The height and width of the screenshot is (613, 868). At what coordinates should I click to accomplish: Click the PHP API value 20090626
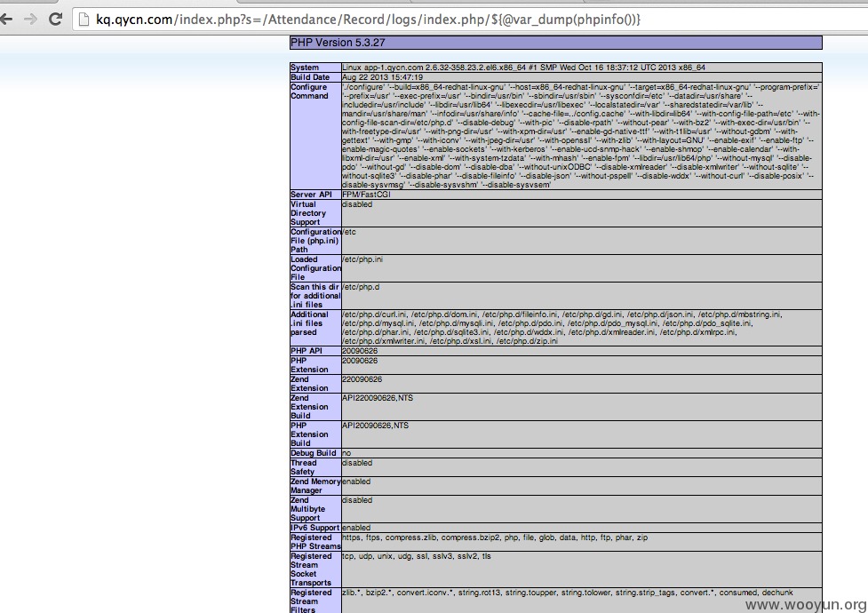(360, 351)
